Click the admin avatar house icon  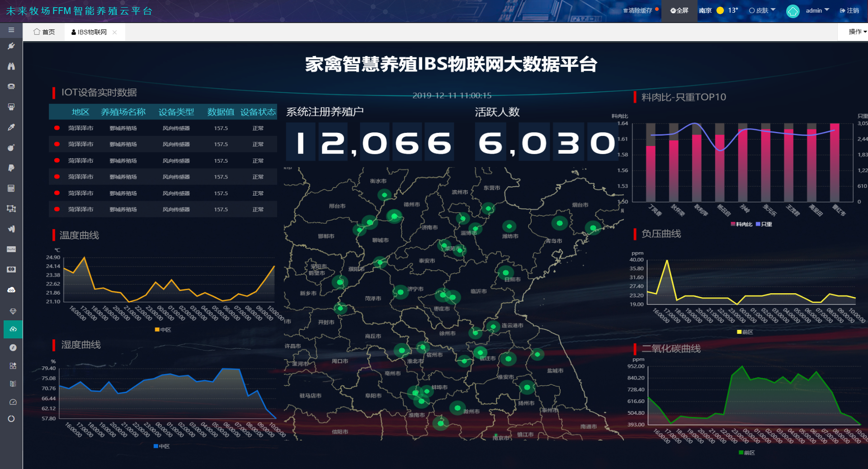click(x=793, y=11)
